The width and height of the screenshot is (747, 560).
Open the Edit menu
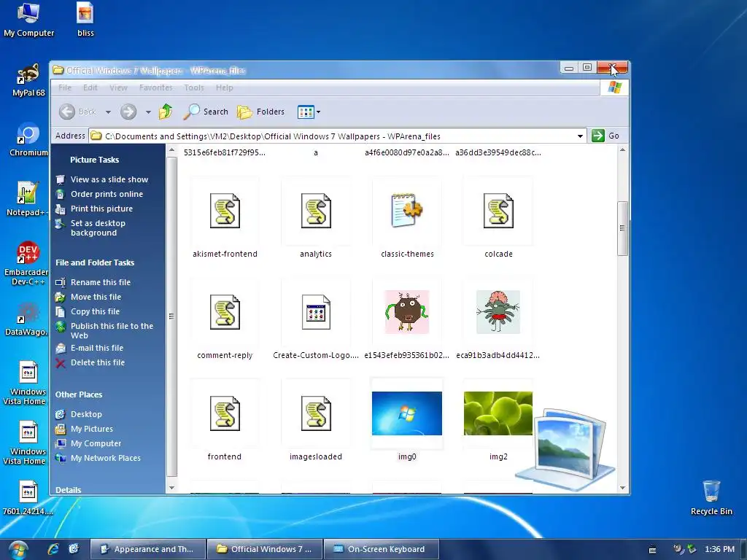point(90,87)
